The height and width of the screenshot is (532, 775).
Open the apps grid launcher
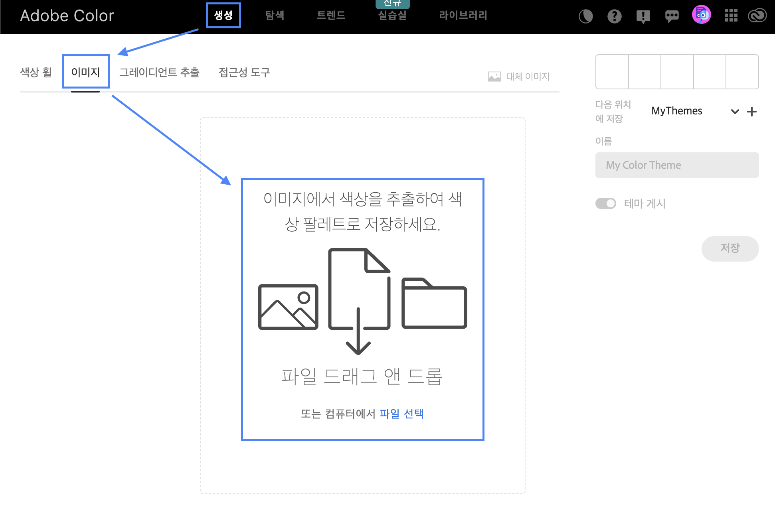731,16
